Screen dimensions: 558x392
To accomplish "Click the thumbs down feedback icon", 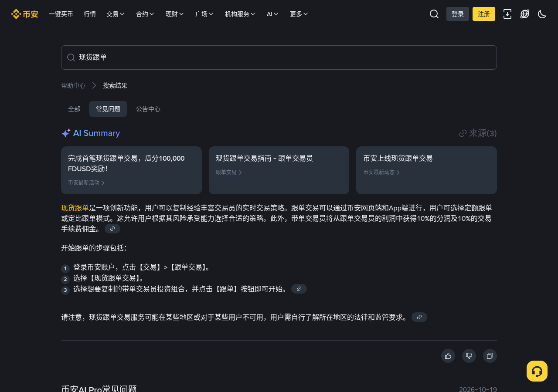I will (469, 356).
